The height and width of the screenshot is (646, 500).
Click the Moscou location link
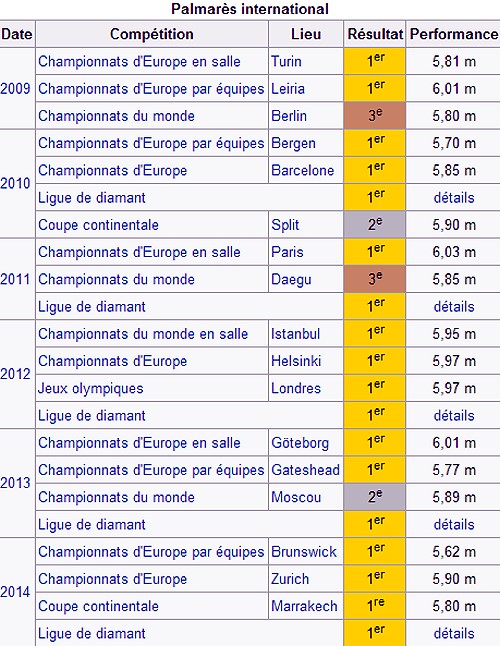[x=296, y=497]
